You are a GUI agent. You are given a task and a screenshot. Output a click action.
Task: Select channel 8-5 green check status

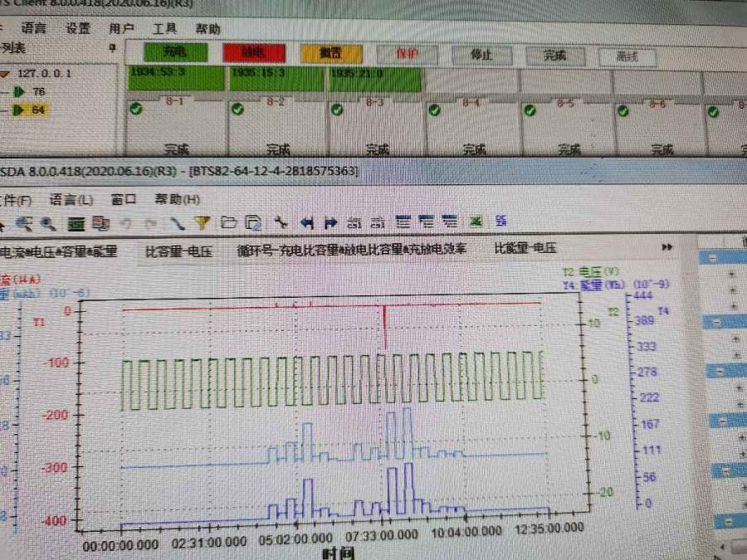531,110
